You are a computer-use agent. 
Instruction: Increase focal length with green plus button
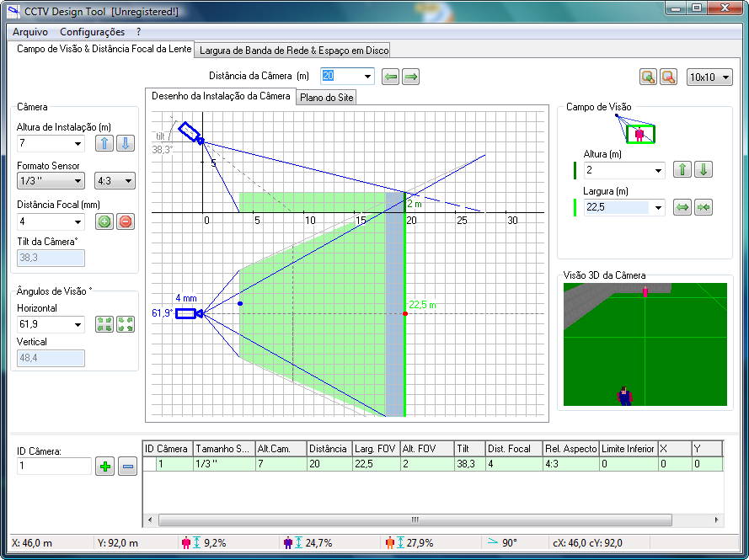pyautogui.click(x=104, y=222)
